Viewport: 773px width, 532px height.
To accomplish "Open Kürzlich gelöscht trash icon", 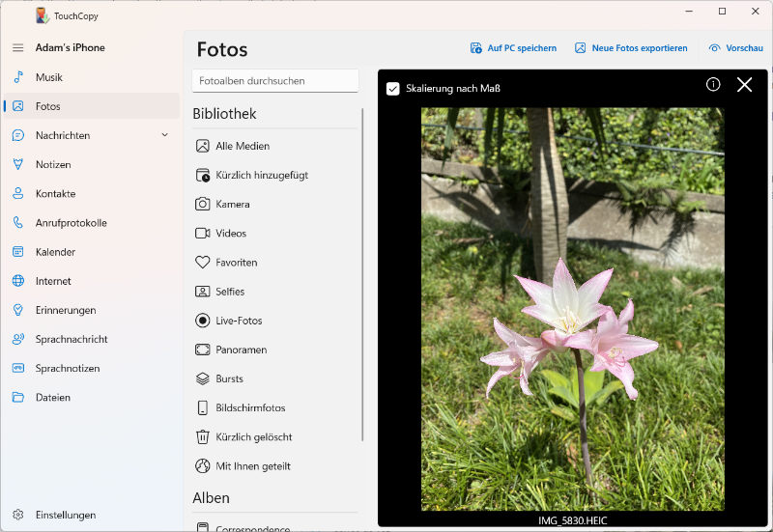I will 203,436.
